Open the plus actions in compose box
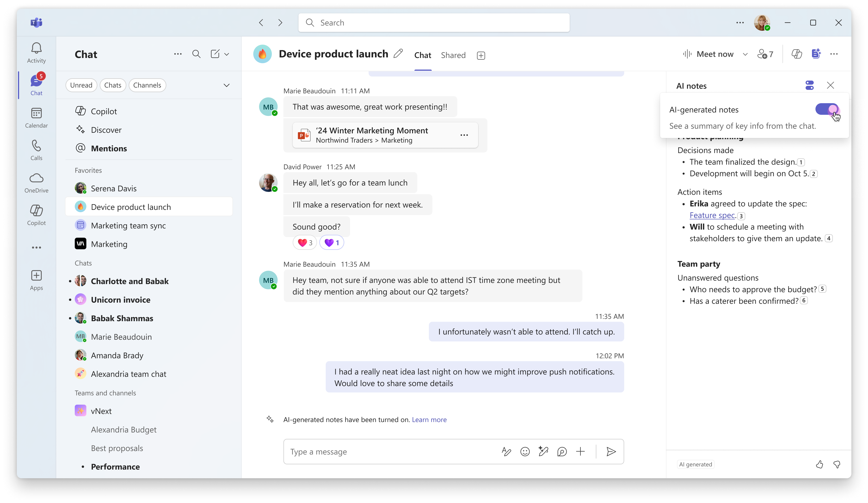Image resolution: width=868 pixels, height=503 pixels. tap(580, 451)
